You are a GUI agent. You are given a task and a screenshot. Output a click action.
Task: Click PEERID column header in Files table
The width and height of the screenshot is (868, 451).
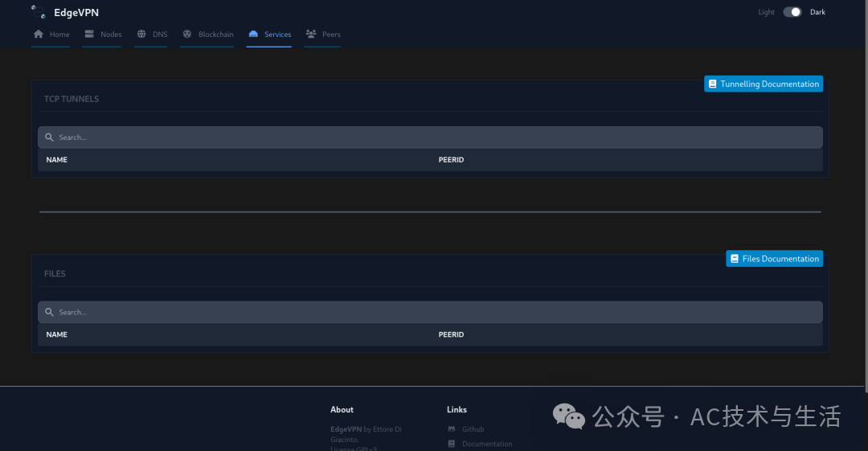[451, 334]
